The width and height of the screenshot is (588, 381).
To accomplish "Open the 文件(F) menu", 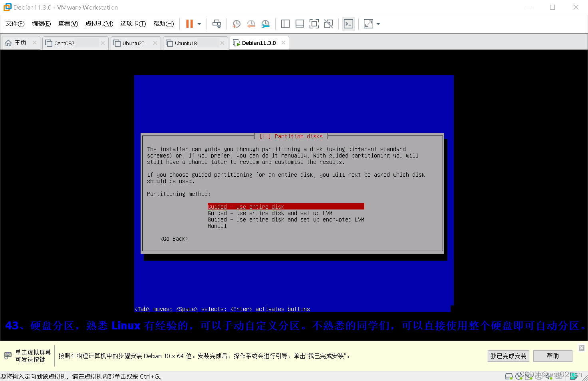I will pos(15,24).
